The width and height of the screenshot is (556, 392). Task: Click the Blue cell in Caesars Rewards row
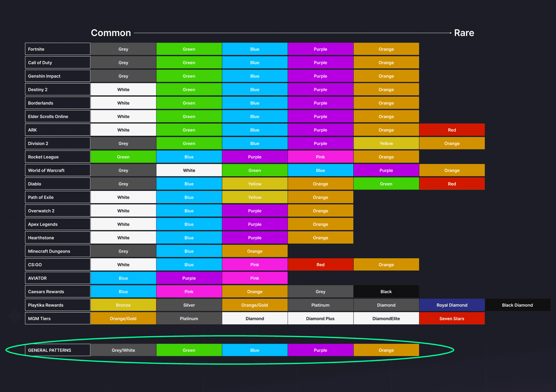point(123,292)
